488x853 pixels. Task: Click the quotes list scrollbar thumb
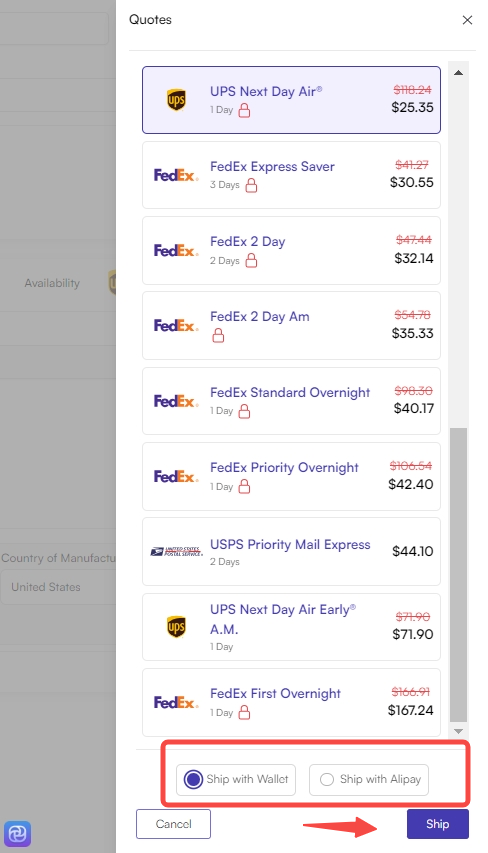click(459, 574)
